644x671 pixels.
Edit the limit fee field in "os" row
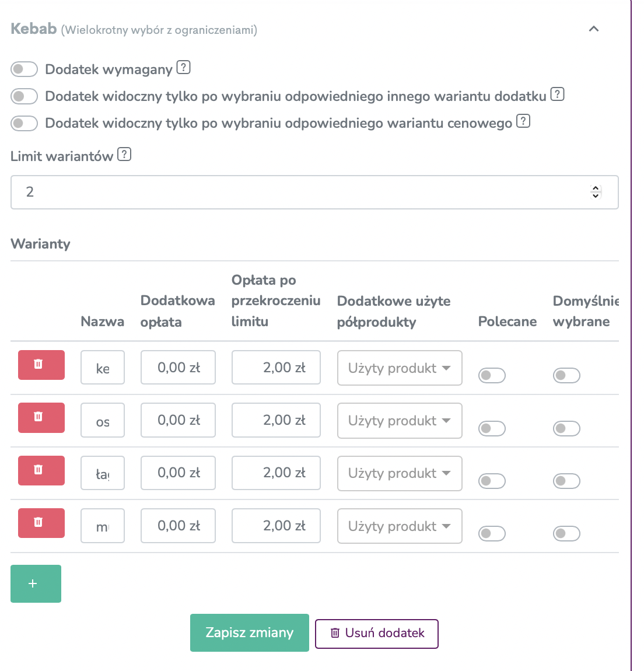(x=276, y=420)
